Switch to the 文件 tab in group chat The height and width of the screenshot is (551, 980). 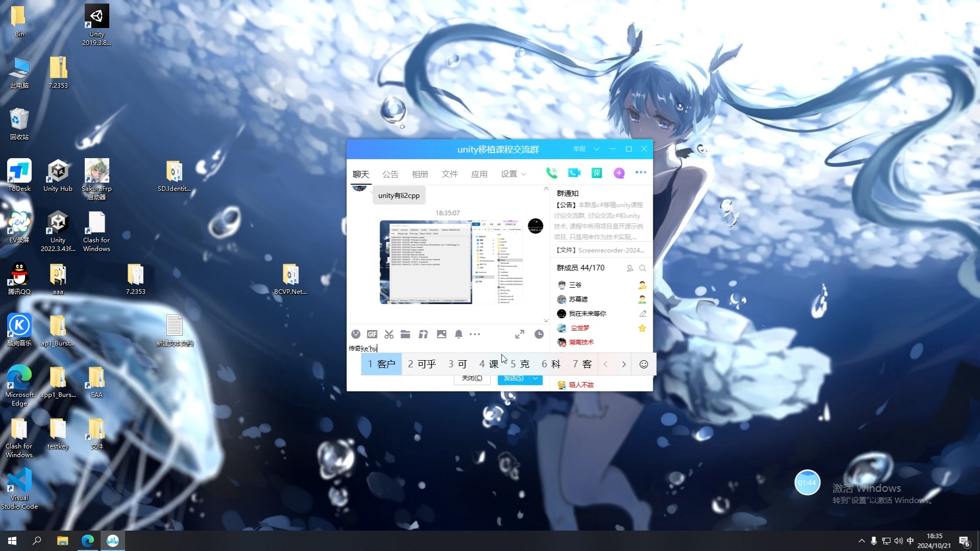click(x=450, y=173)
